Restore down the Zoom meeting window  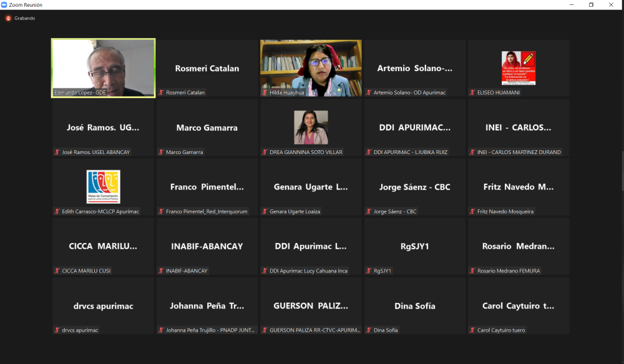tap(591, 4)
